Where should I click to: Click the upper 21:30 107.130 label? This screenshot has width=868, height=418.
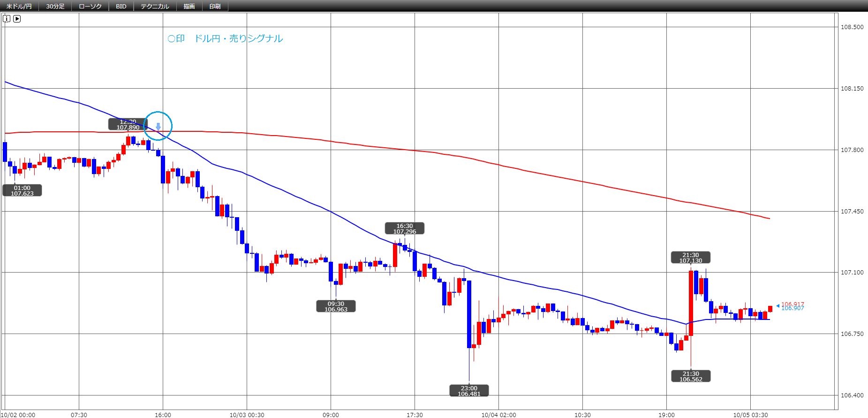coord(691,258)
